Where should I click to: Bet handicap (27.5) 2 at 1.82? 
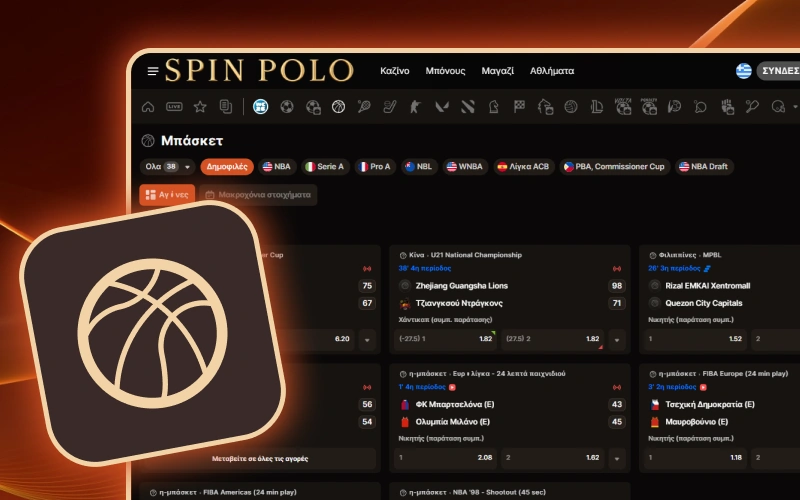click(553, 339)
